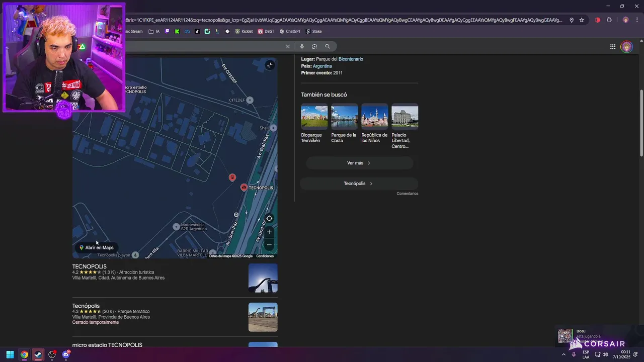Follow the Argentina country link

click(322, 66)
